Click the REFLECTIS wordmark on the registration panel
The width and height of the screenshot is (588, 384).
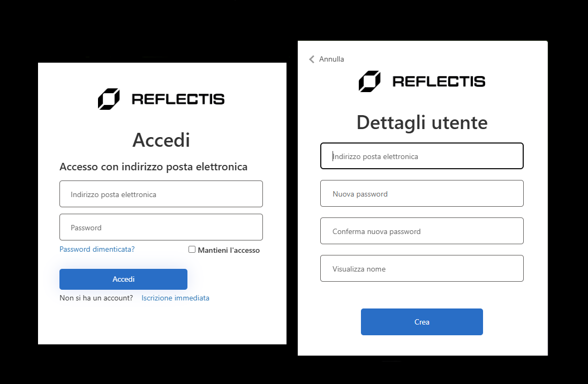[x=439, y=81]
